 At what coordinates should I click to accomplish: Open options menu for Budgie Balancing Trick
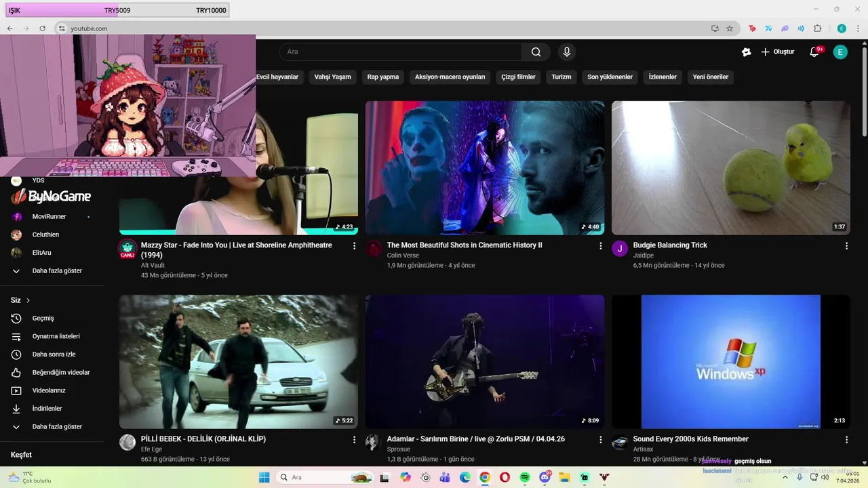[x=846, y=246]
